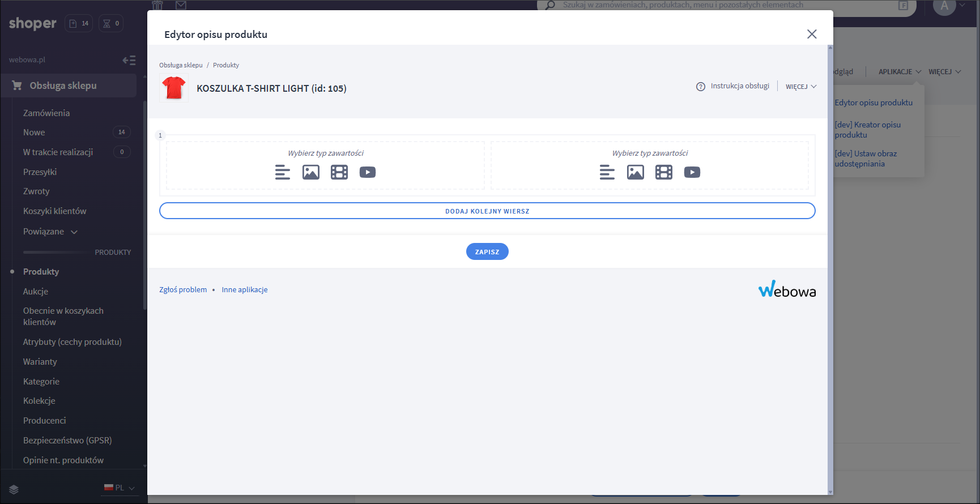This screenshot has width=980, height=504.
Task: Go to Kategorie in sidebar
Action: 41,382
